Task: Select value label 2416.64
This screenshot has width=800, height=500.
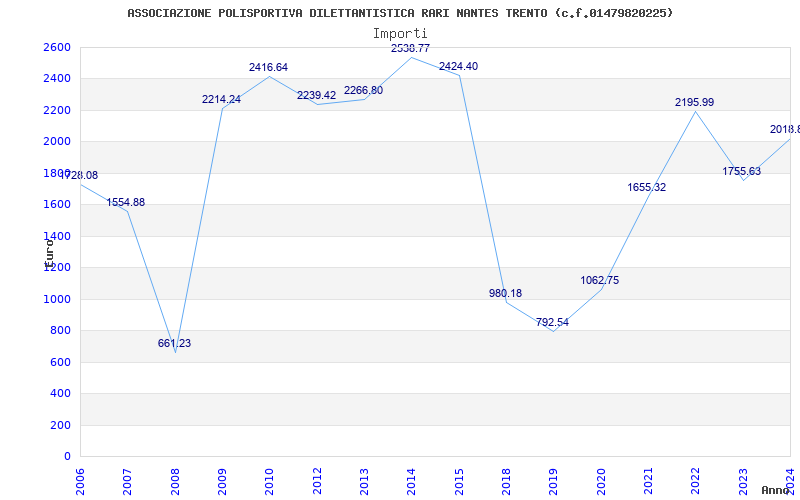Action: click(268, 67)
